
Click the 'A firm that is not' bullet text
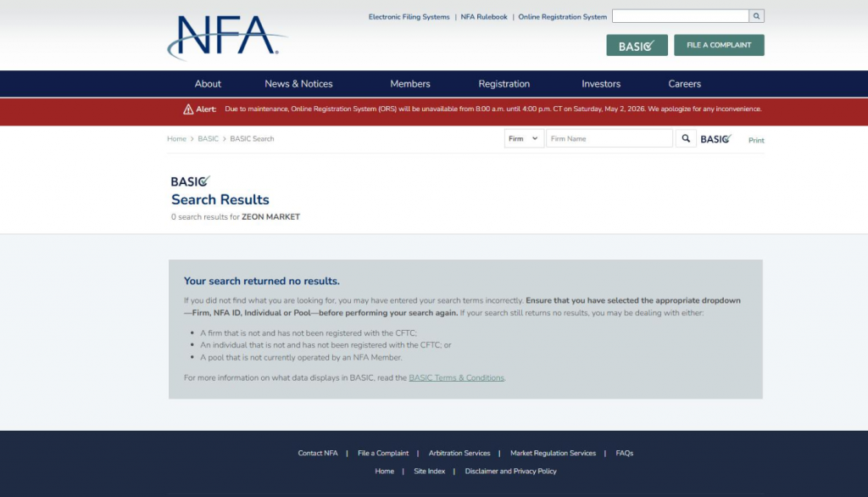(x=309, y=333)
